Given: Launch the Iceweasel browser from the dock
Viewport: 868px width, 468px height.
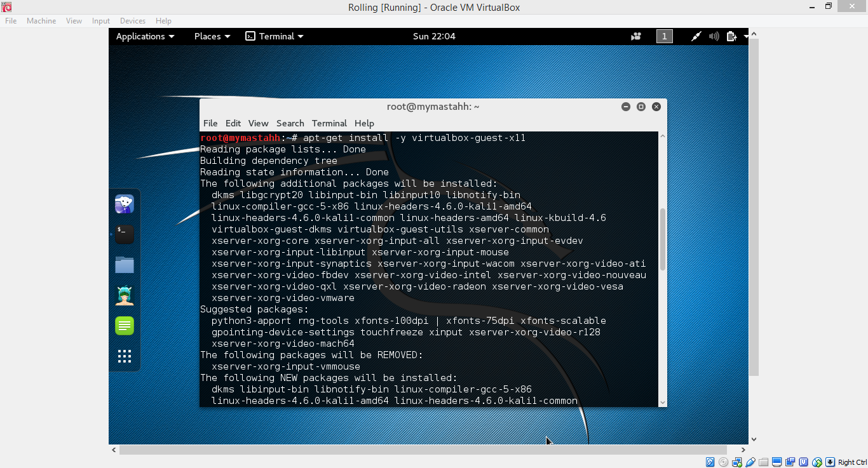Looking at the screenshot, I should point(125,204).
